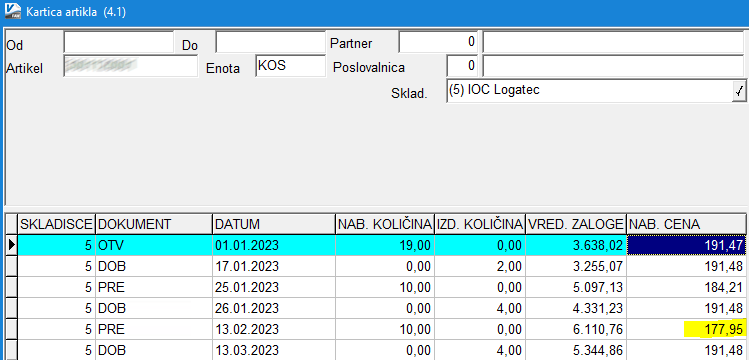Click the DOKUMENT column header
This screenshot has width=749, height=360.
click(x=154, y=224)
